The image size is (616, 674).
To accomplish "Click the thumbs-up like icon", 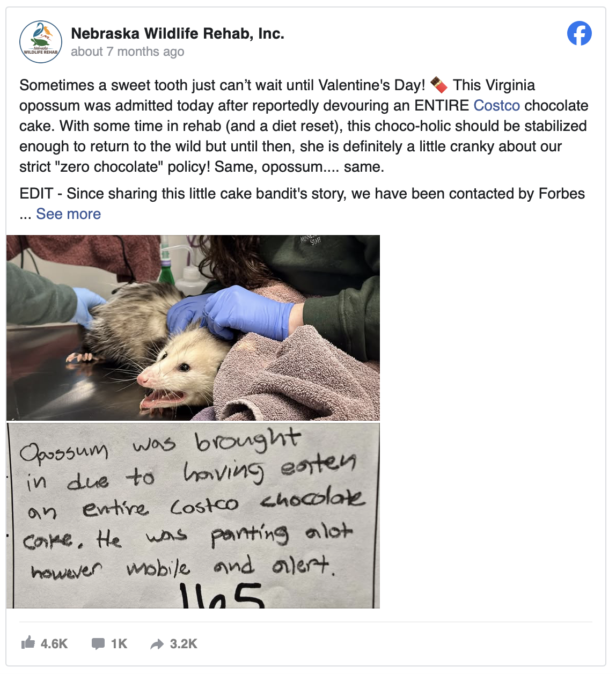I will coord(28,643).
